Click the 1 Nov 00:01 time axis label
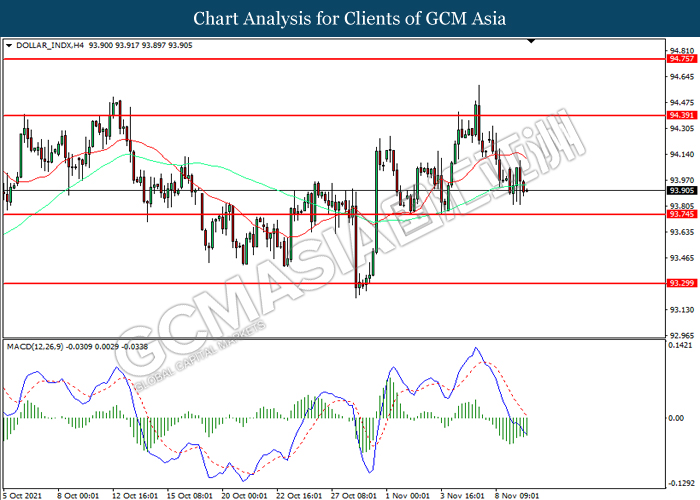Screen dimensions: 700x500 click(x=407, y=496)
